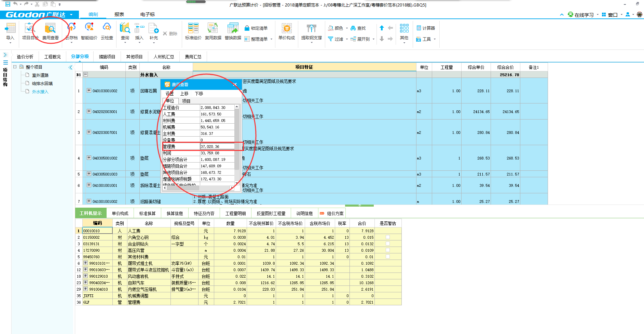Collapse the B1 外水接入 section
The width and height of the screenshot is (644, 334).
coord(86,74)
